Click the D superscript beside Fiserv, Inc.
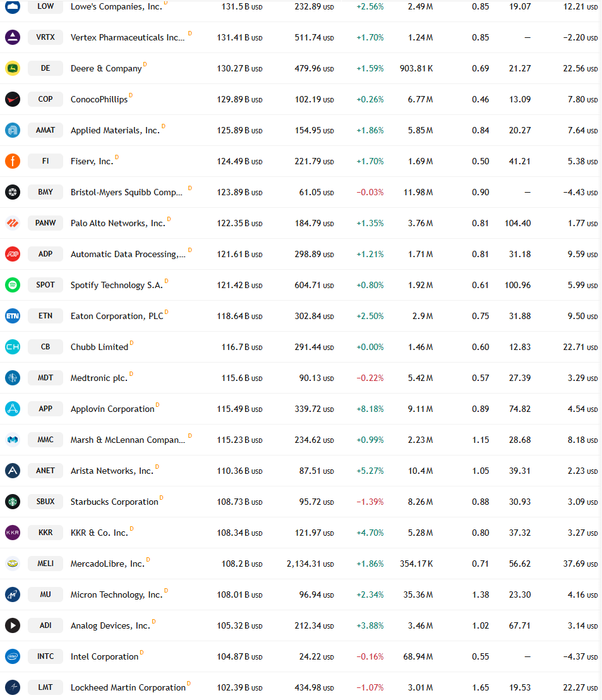The height and width of the screenshot is (700, 602). pyautogui.click(x=117, y=157)
